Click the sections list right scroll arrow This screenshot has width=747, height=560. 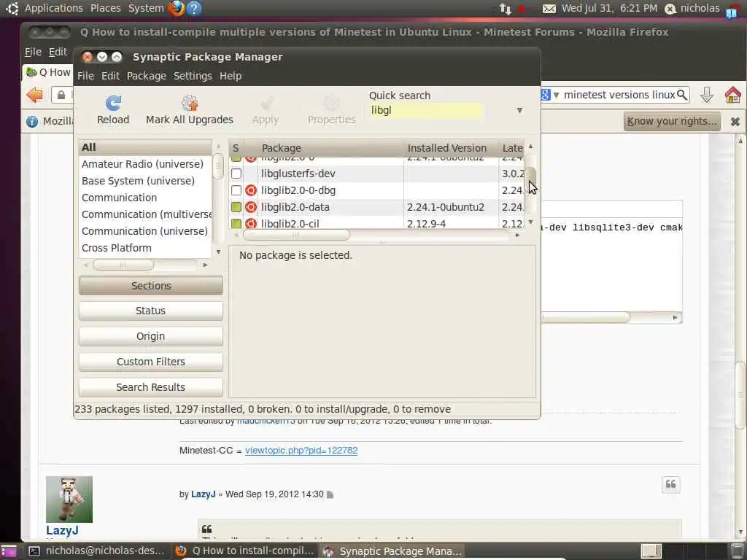click(x=205, y=265)
